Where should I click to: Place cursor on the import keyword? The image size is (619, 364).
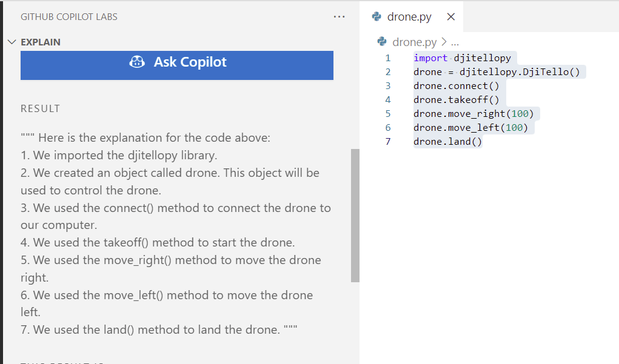coord(430,58)
